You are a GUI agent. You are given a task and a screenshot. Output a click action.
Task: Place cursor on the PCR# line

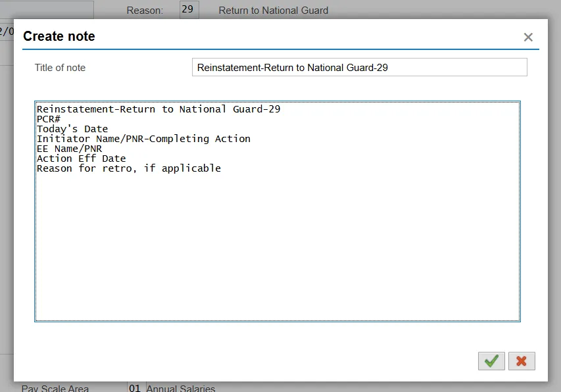tap(49, 119)
